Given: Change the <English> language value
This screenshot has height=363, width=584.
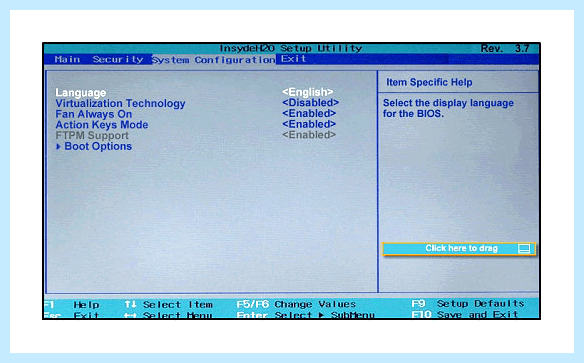Looking at the screenshot, I should tap(308, 92).
